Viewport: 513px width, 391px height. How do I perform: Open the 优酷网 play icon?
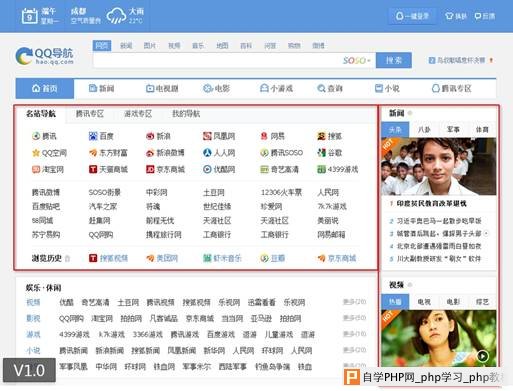pyautogui.click(x=207, y=170)
